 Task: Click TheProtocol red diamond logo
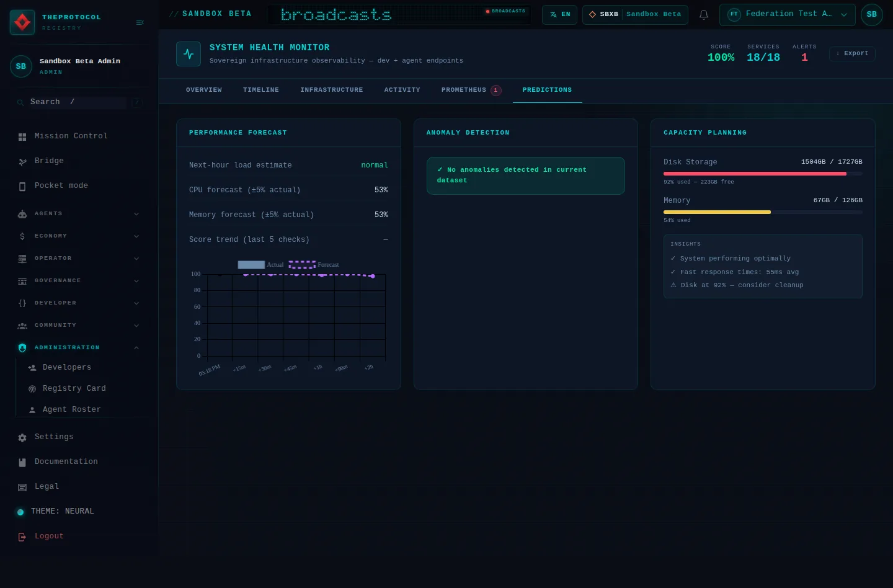[x=22, y=22]
